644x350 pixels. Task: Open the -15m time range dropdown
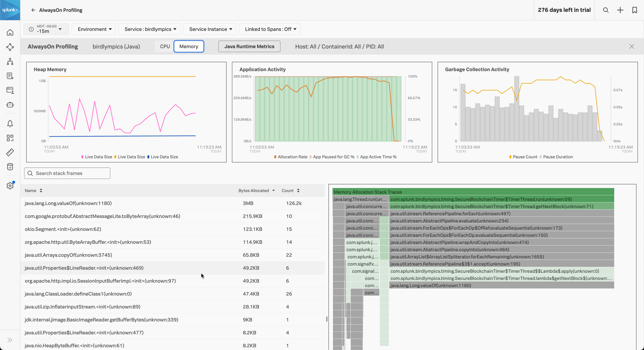click(x=46, y=29)
